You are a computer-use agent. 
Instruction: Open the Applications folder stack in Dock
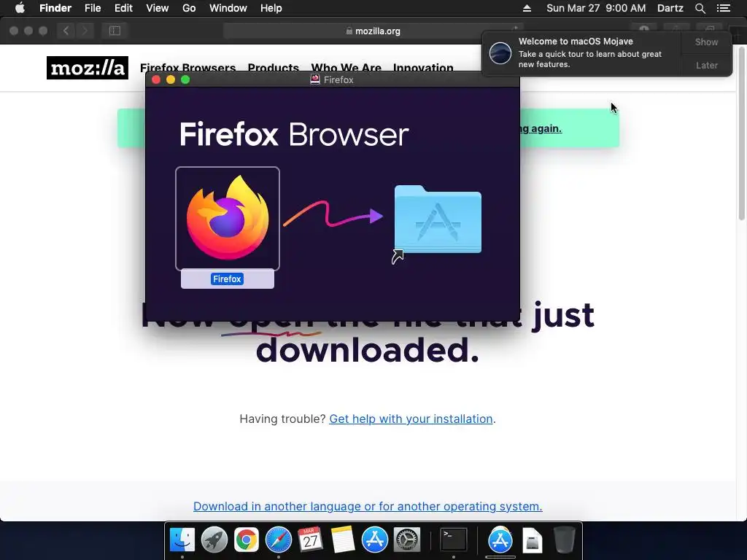500,540
